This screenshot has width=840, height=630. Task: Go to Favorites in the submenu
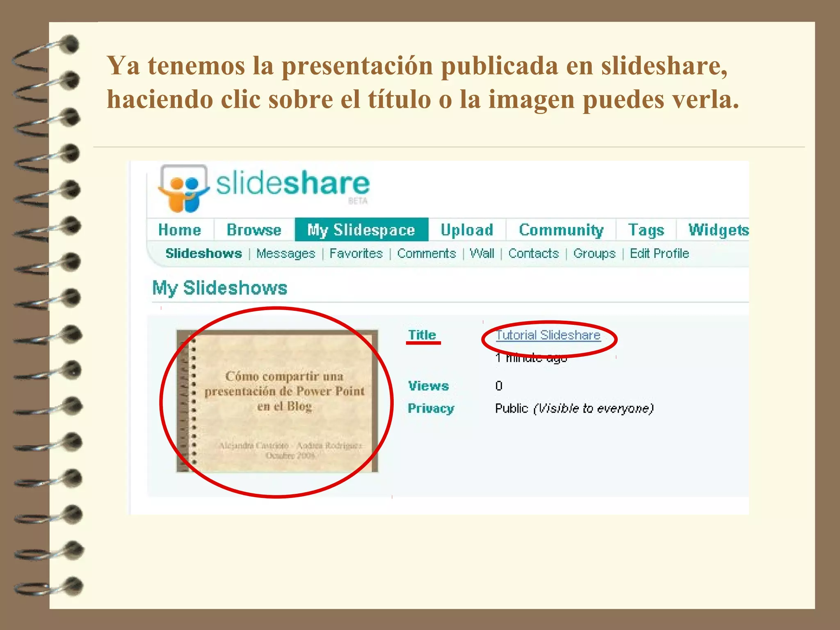coord(356,253)
